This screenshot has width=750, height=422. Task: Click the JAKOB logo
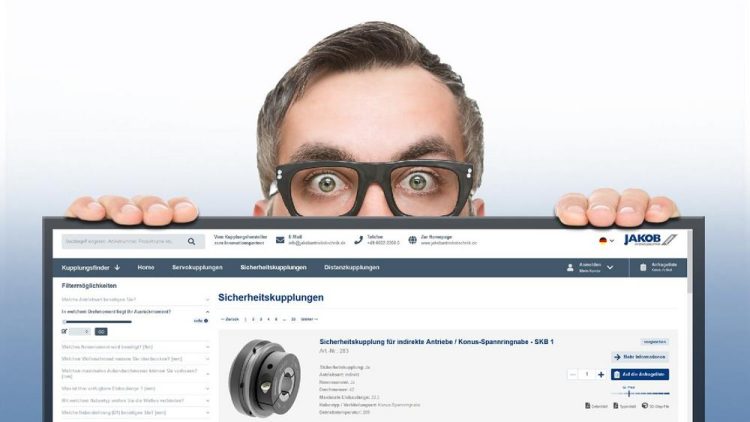[x=650, y=240]
